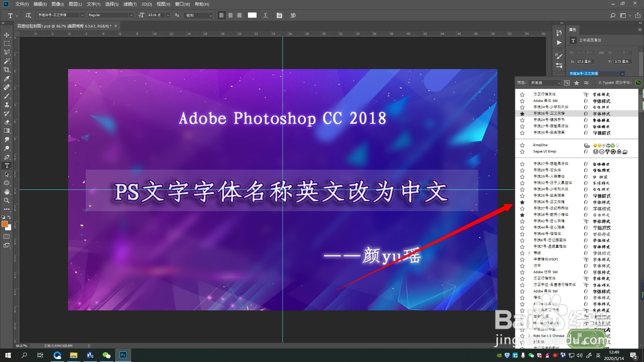Screen dimensions: 644x362
Task: Open the 视图(V) menu
Action: pos(163,4)
